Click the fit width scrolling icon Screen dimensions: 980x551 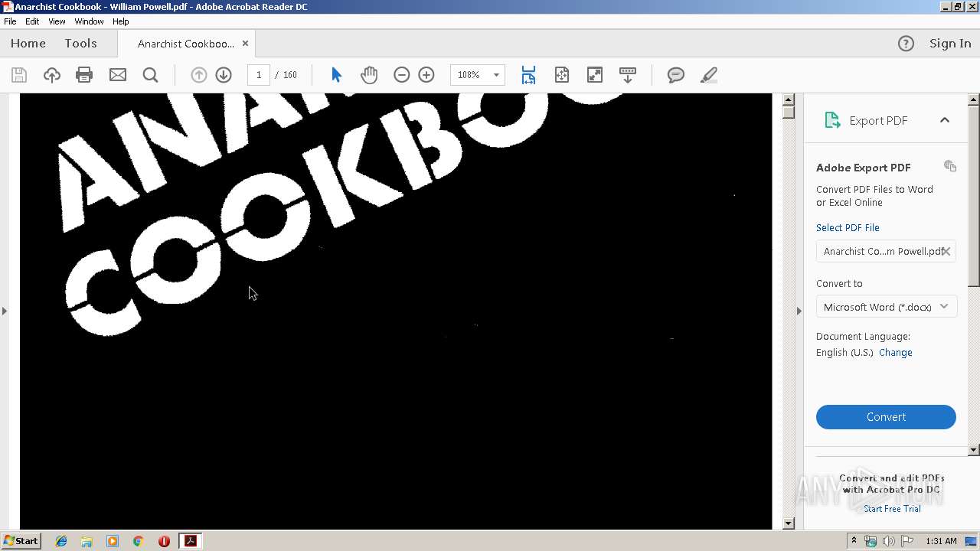tap(528, 75)
